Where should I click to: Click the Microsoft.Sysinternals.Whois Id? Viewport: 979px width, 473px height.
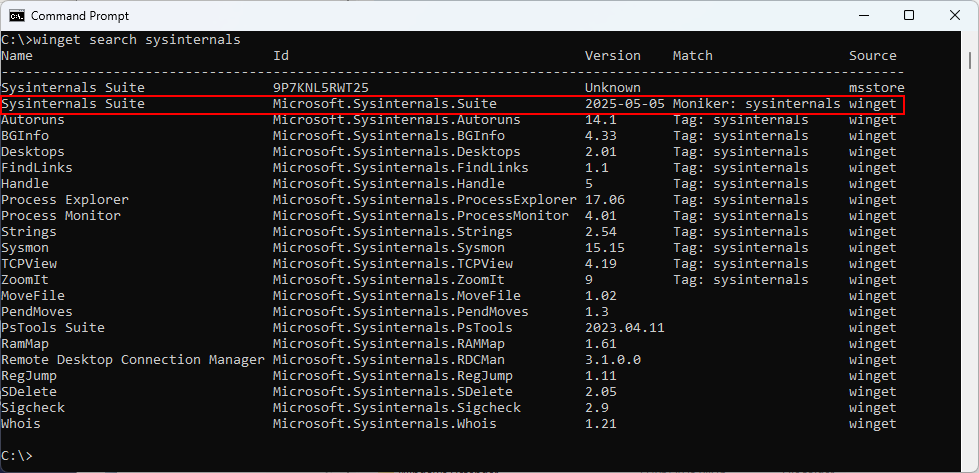pos(385,424)
